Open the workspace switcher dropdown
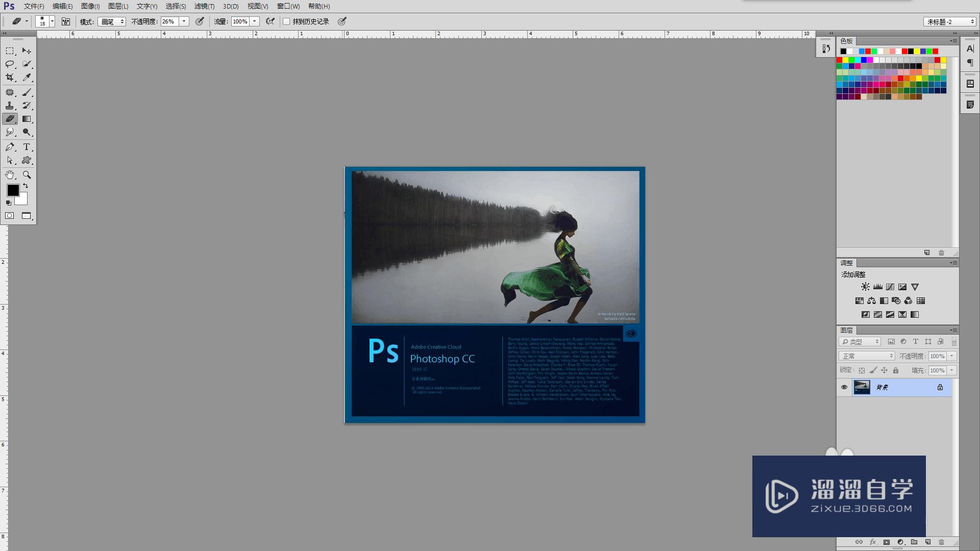 pyautogui.click(x=950, y=21)
